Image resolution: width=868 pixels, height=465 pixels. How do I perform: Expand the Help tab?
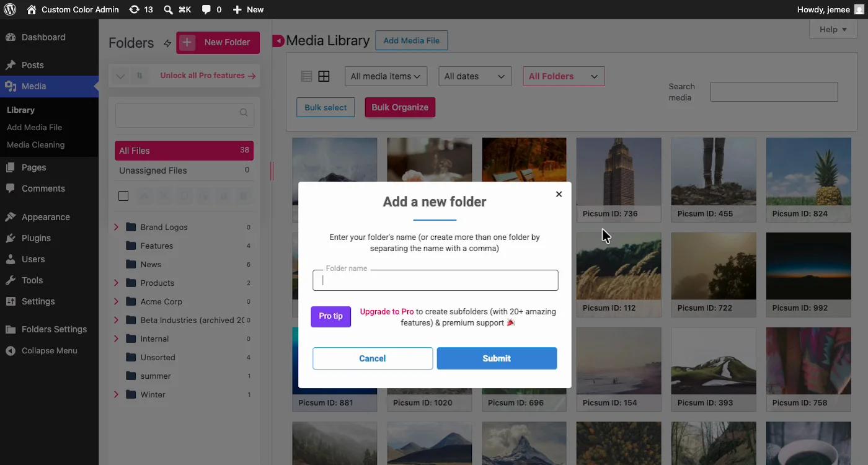(833, 29)
